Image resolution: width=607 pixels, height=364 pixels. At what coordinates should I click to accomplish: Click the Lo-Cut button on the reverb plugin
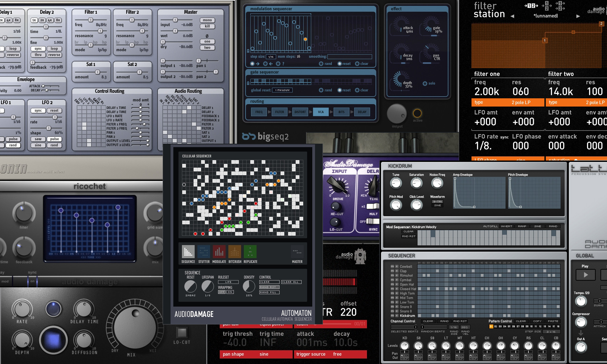[182, 332]
